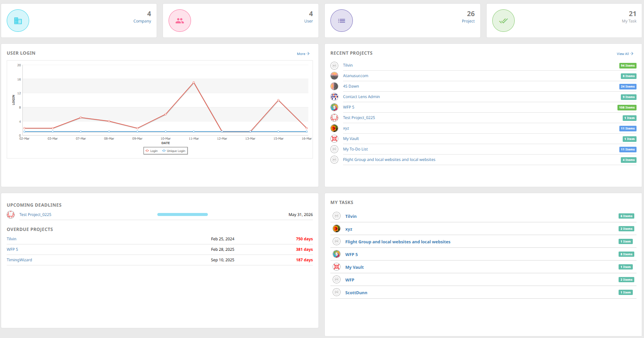This screenshot has height=338, width=644.
Task: Open the Tilvin overdue project
Action: 11,239
